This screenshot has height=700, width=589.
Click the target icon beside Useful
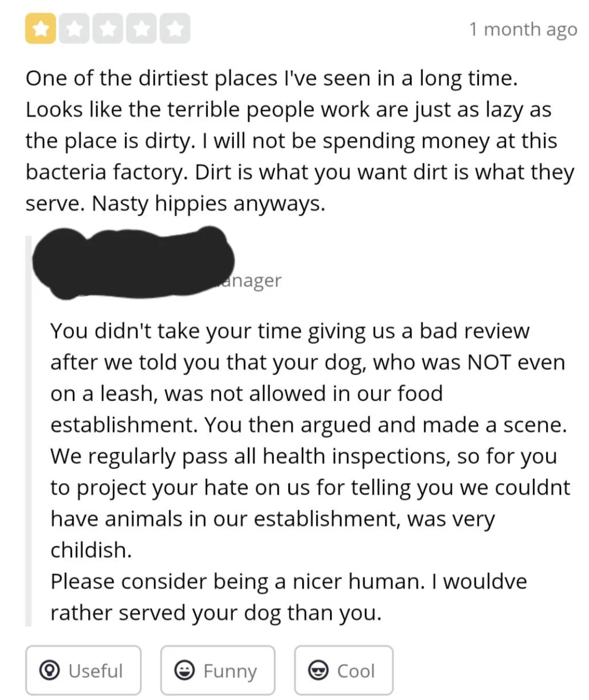pos(52,671)
